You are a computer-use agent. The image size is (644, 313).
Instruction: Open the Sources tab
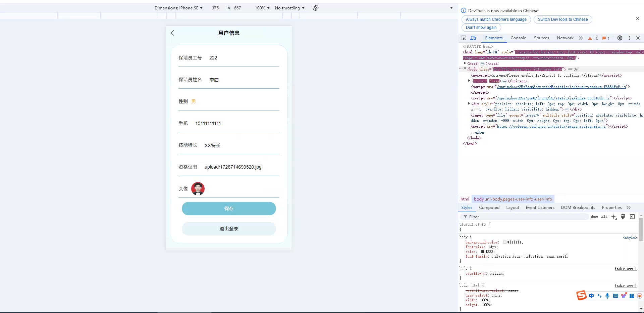(x=541, y=38)
